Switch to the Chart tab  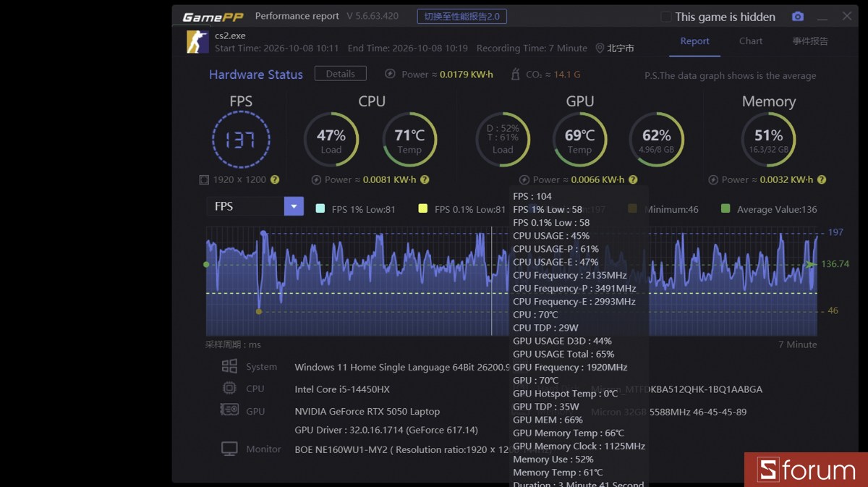click(751, 41)
